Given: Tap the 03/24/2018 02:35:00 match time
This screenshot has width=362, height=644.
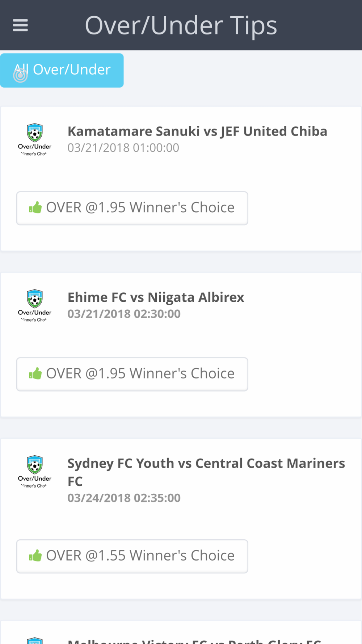Looking at the screenshot, I should point(124,498).
